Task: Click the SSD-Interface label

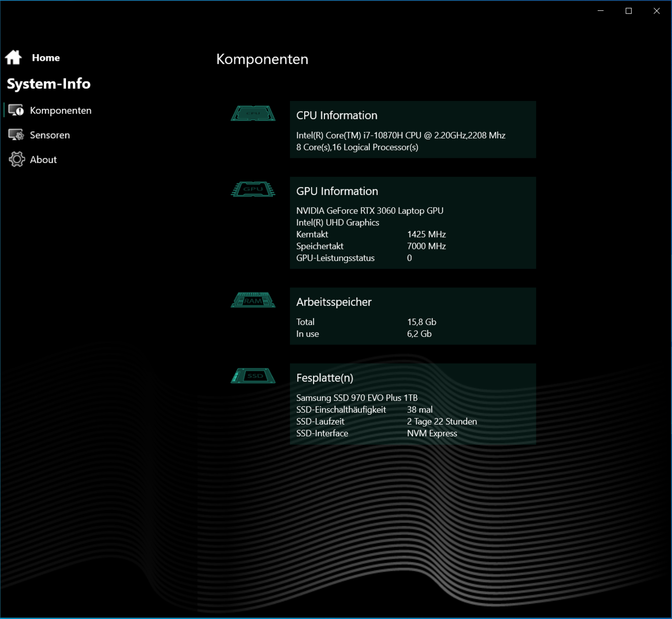Action: (322, 433)
